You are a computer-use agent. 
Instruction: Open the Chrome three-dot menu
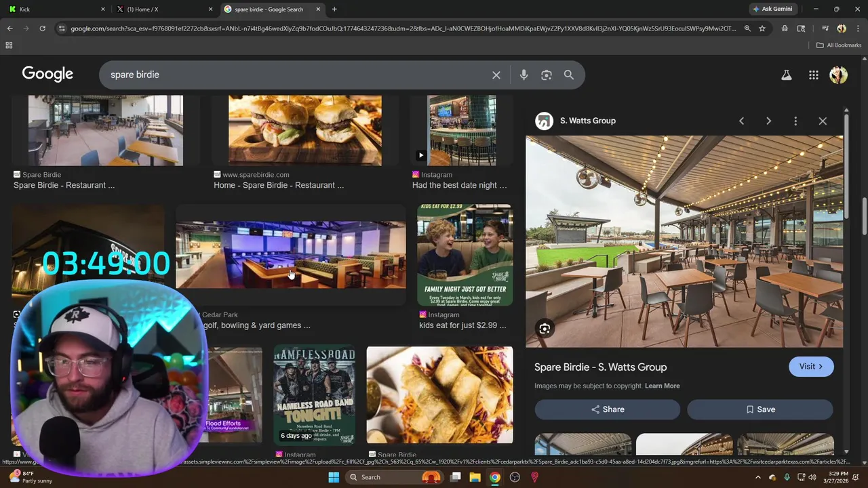[x=858, y=28]
